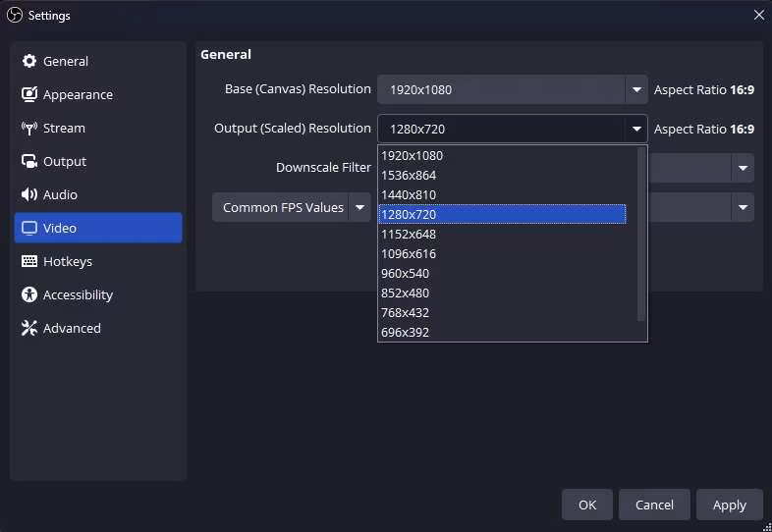This screenshot has height=532, width=772.
Task: Click the Stream antenna icon
Action: click(x=29, y=129)
